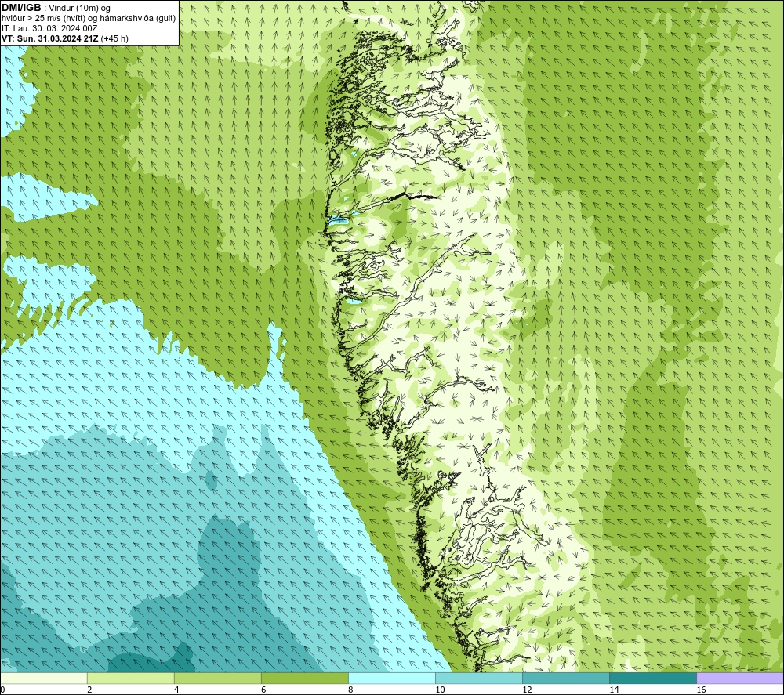Click the legend scale label "14"
784x695 pixels.
tap(614, 690)
